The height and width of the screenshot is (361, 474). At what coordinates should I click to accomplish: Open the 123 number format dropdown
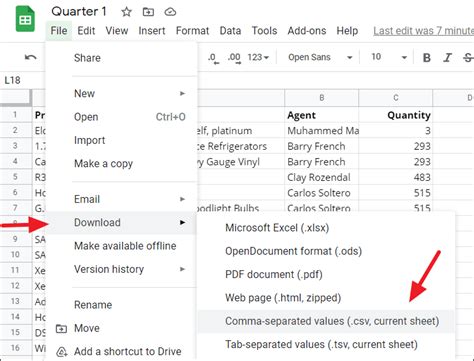258,57
